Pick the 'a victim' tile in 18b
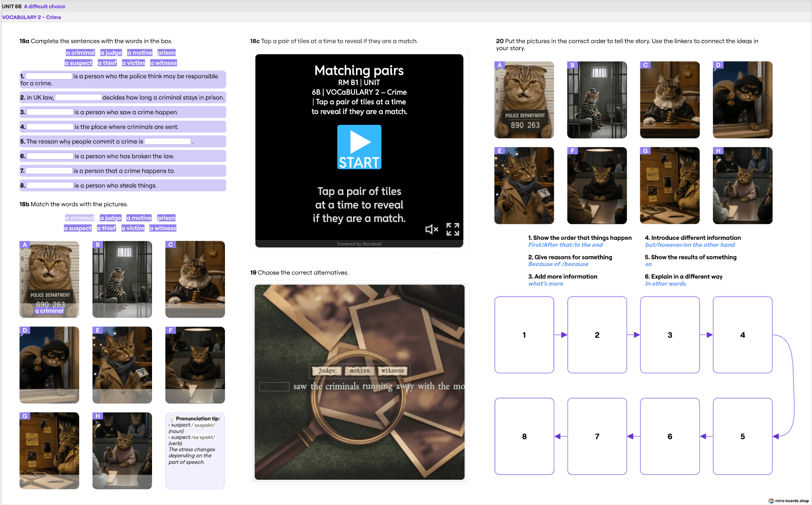The height and width of the screenshot is (505, 812). tap(133, 228)
